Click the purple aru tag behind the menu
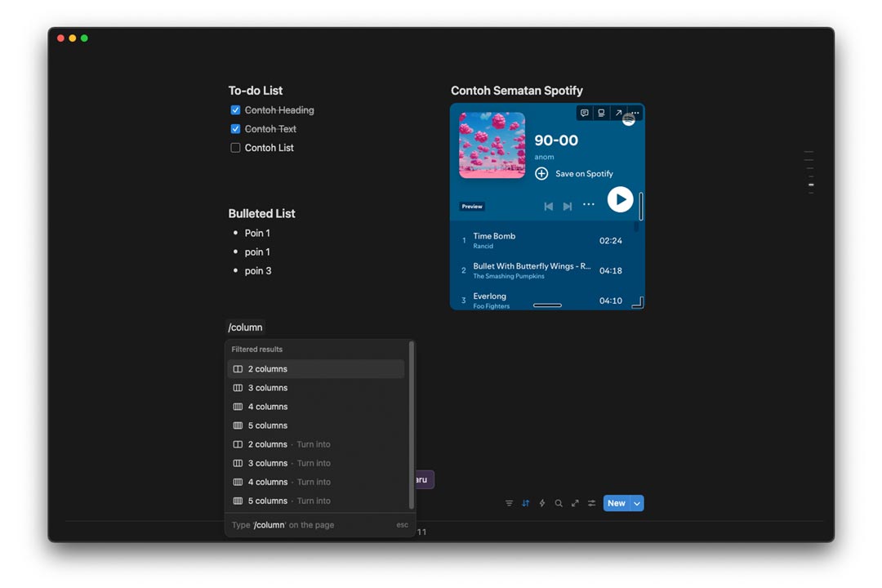The width and height of the screenshot is (882, 588). [x=424, y=480]
